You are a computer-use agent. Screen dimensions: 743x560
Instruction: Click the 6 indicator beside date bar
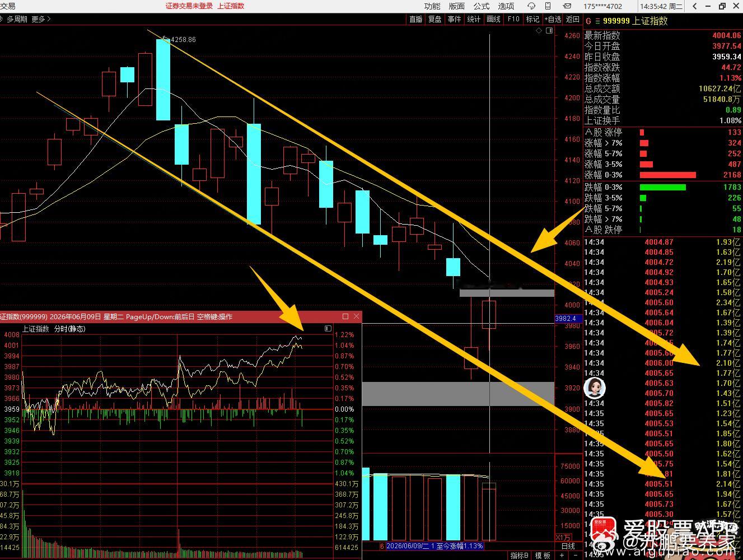point(382,546)
